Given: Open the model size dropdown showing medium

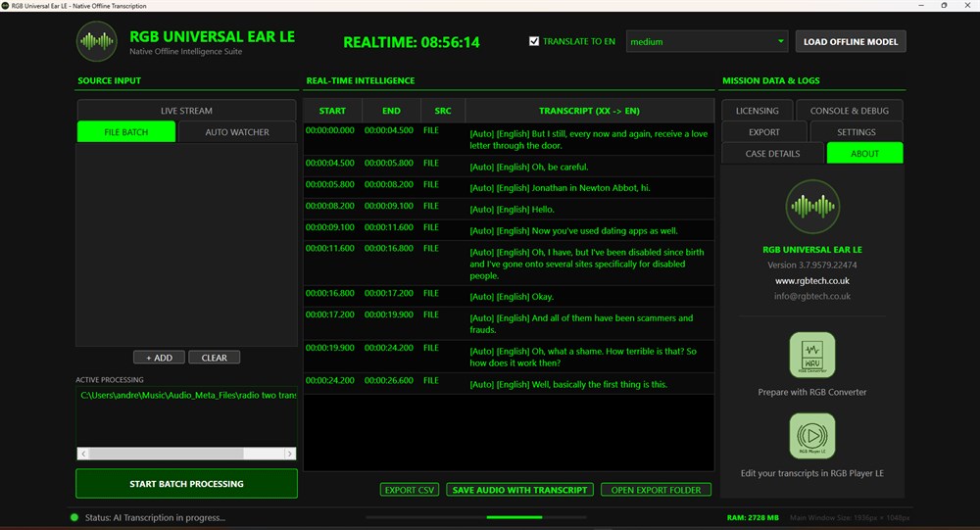Looking at the screenshot, I should click(707, 42).
